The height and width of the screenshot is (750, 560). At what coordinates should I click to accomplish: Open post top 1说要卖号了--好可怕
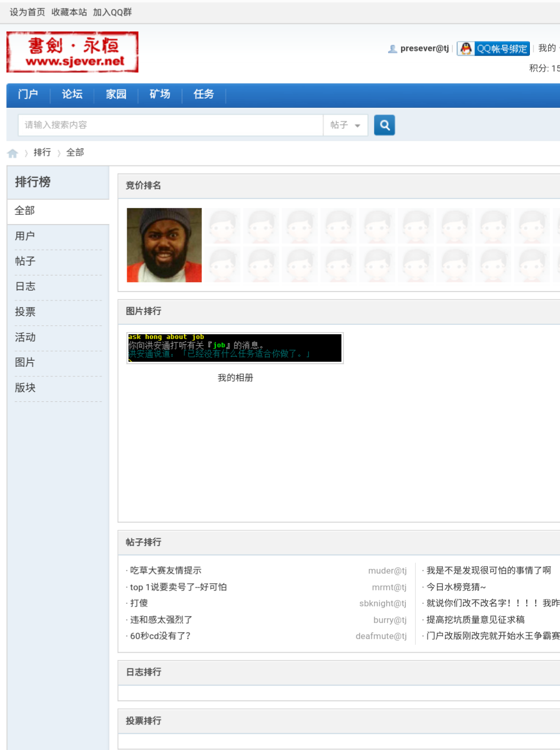point(179,587)
